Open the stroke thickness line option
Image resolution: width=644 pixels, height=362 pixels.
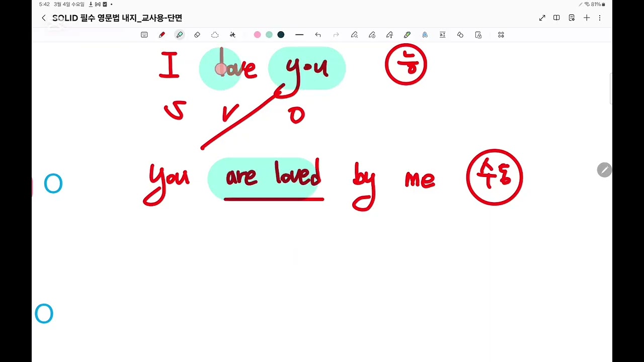[x=299, y=35]
